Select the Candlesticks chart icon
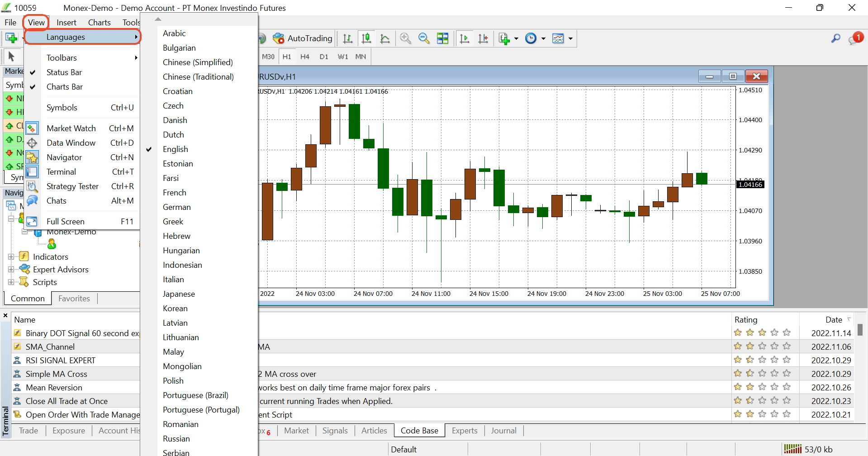This screenshot has width=868, height=456. (x=366, y=38)
